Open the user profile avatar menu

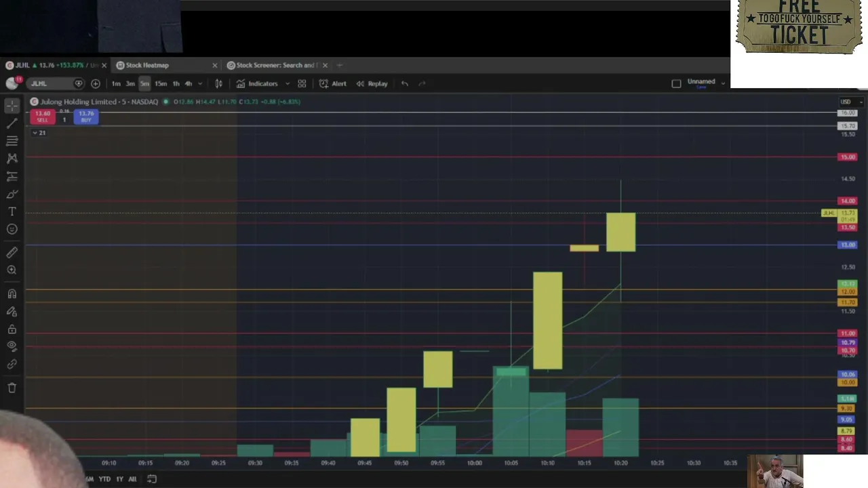tap(12, 83)
